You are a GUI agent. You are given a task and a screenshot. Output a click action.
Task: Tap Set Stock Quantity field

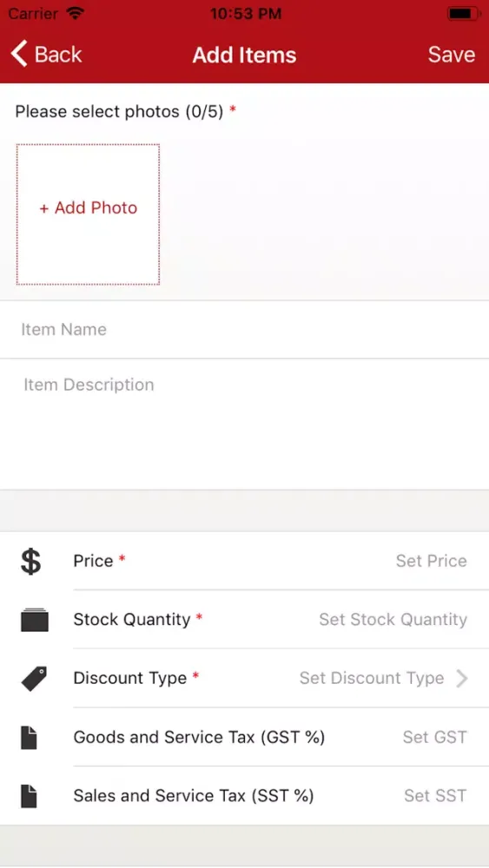393,620
